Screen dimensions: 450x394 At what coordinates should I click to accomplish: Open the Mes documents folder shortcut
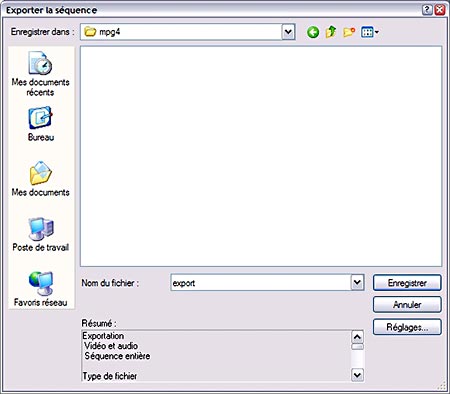pos(40,179)
